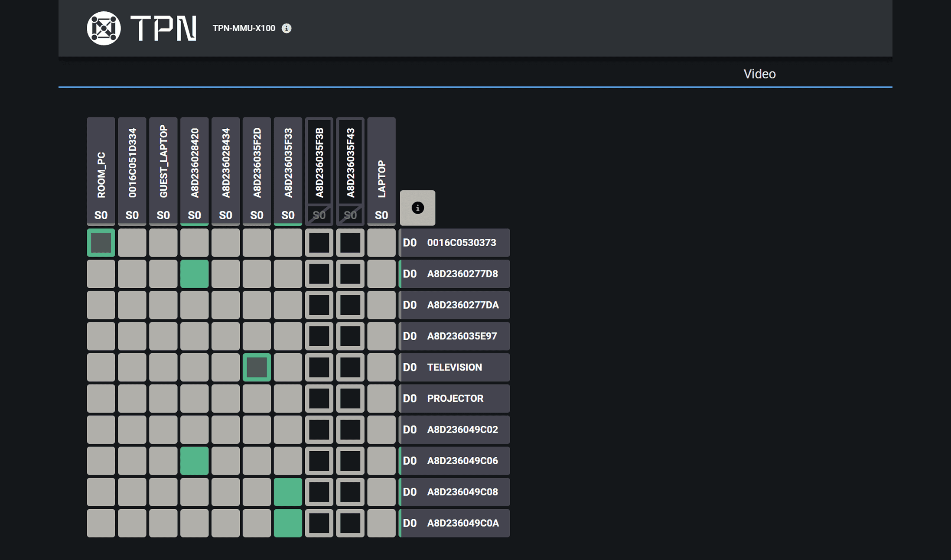Toggle A8D236035F2D to TELEVISION crosspoint
Viewport: 951px width, 560px height.
(257, 367)
